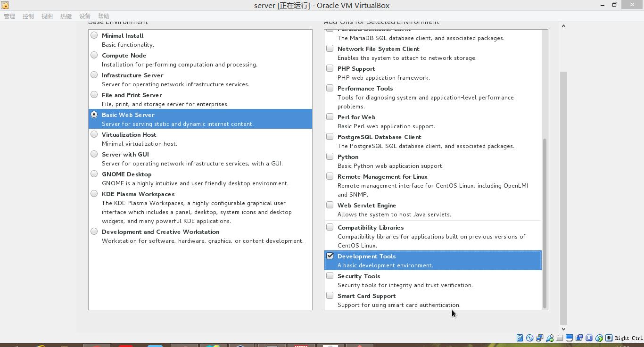Pick Development and Creative Workstation

(94, 231)
